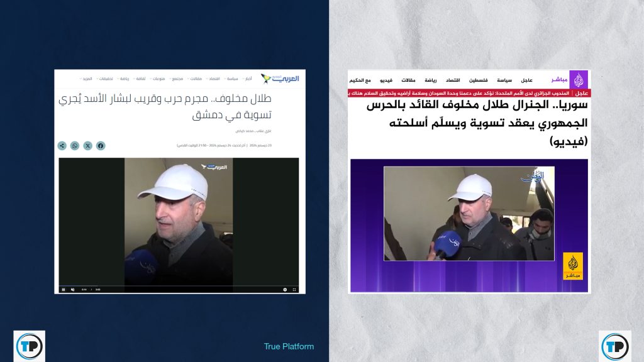This screenshot has width=644, height=362.
Task: Share the article on WhatsApp
Action: tap(75, 146)
